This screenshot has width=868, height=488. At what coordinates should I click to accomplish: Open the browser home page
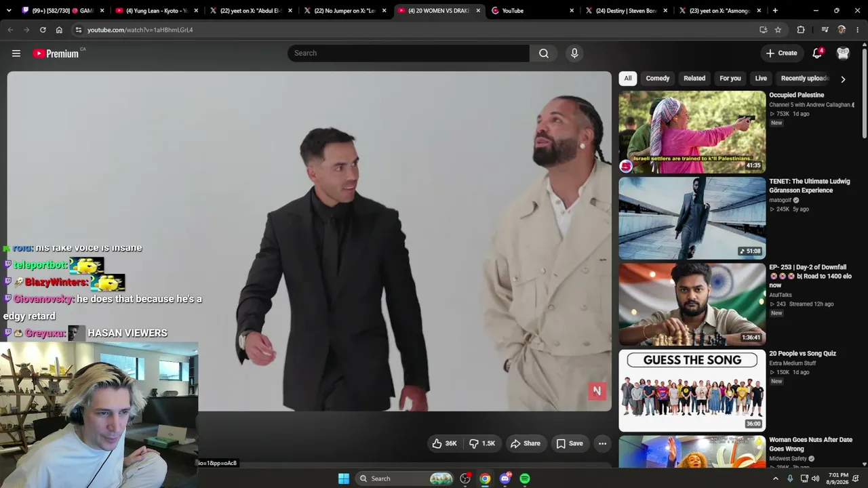click(x=59, y=30)
